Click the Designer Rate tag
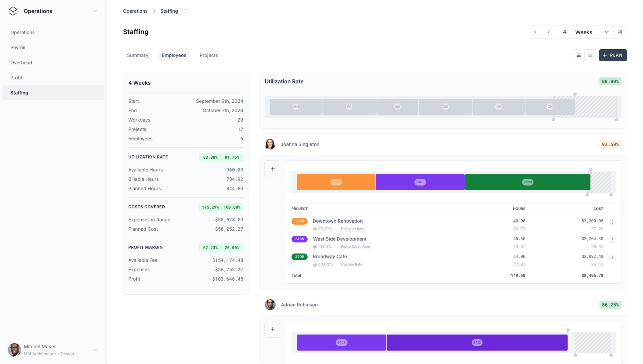 tap(353, 229)
